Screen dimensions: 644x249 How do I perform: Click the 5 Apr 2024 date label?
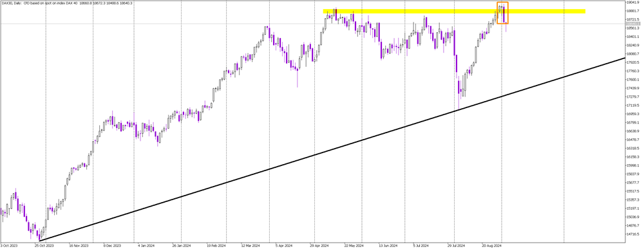[x=283, y=246]
